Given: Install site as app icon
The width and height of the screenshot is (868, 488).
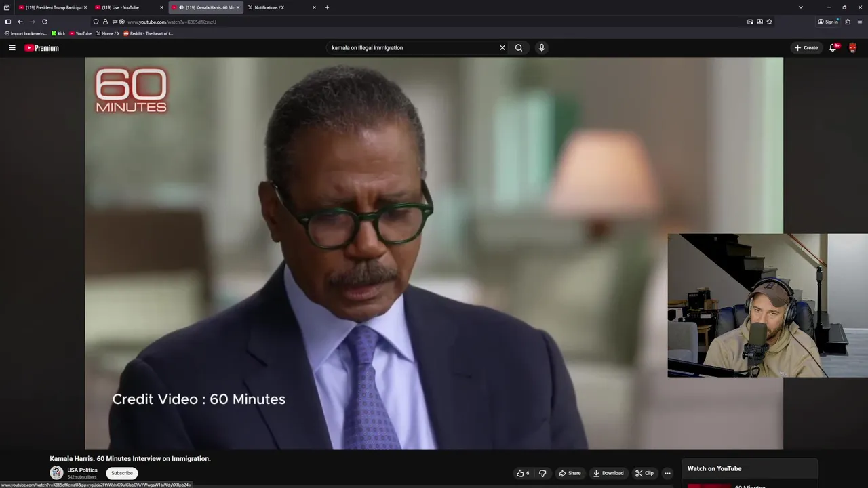Looking at the screenshot, I should click(759, 22).
